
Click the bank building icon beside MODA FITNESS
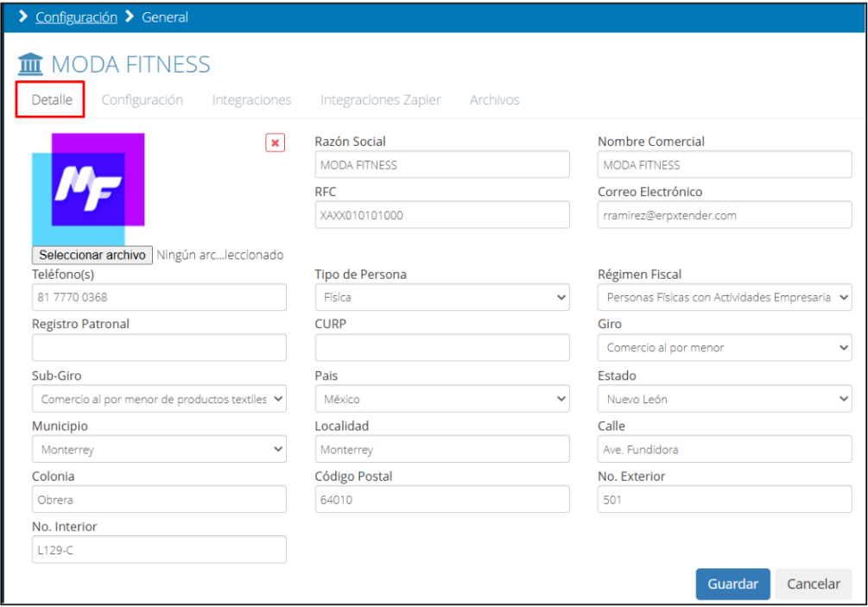coord(30,64)
